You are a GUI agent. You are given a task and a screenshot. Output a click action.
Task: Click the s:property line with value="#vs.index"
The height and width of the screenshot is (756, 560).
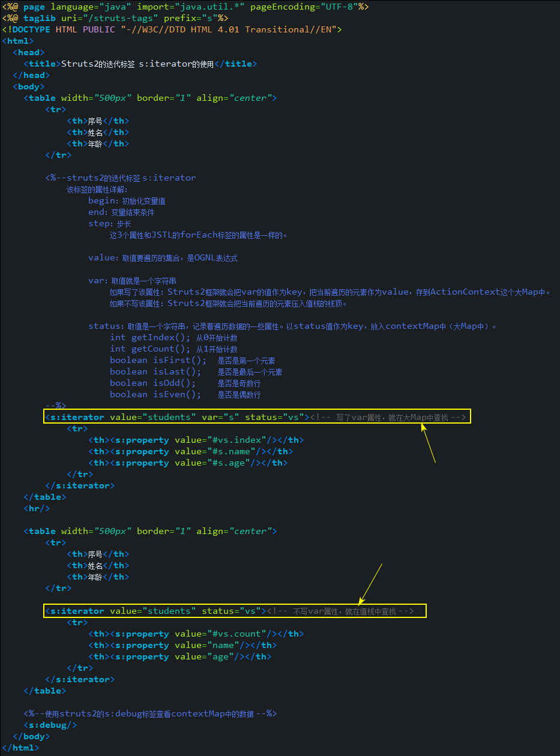coord(196,440)
